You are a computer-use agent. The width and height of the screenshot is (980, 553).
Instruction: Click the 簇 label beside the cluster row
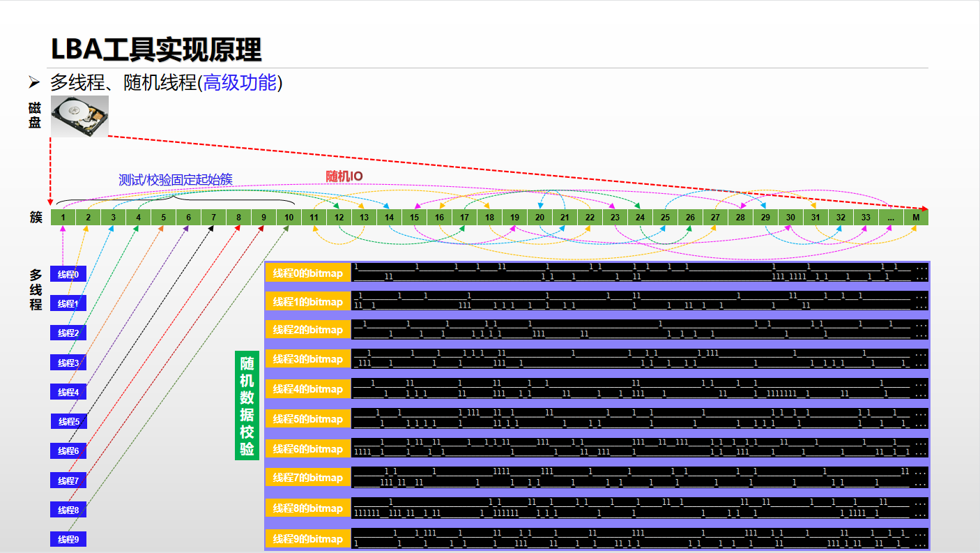[38, 217]
